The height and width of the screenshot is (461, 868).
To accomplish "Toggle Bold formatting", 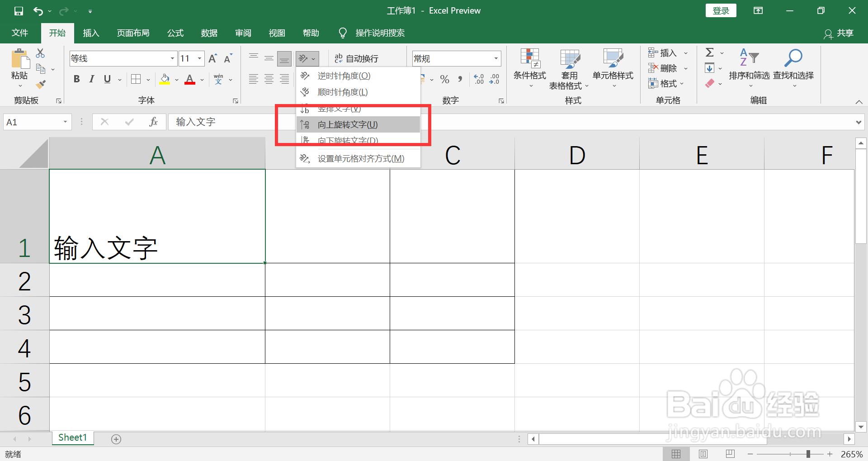I will coord(76,79).
